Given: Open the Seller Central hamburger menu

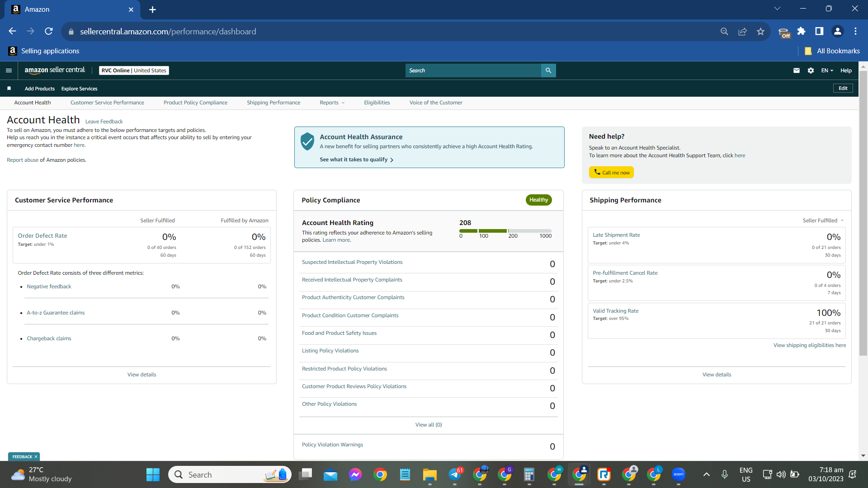Looking at the screenshot, I should (x=9, y=70).
